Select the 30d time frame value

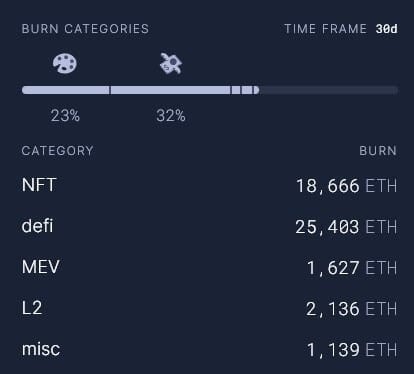click(386, 29)
